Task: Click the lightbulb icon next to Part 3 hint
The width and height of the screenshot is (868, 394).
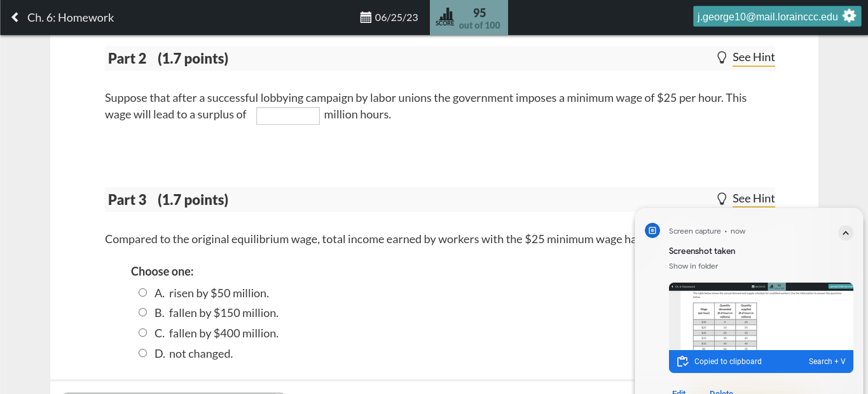Action: pyautogui.click(x=722, y=198)
